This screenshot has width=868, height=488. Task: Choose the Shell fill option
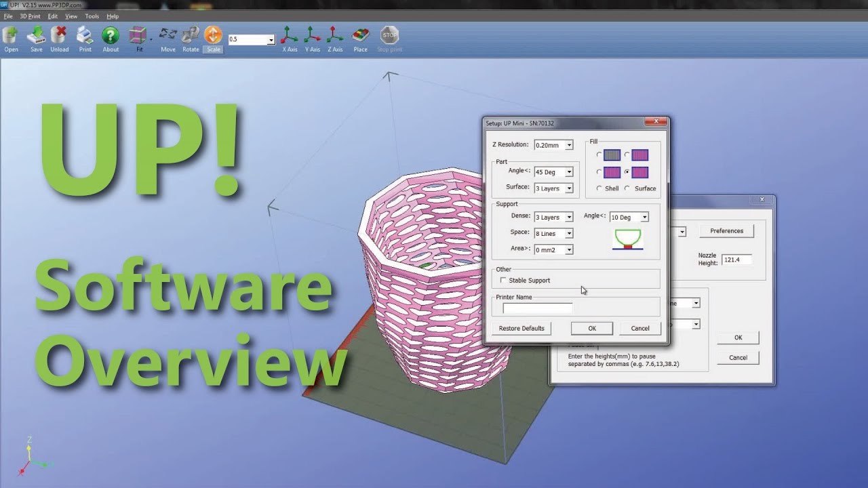click(599, 188)
